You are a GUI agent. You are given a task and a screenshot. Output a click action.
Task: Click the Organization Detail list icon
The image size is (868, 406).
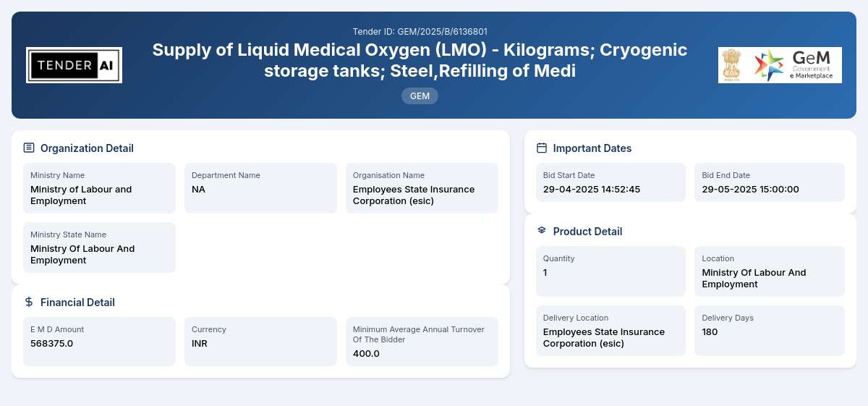pyautogui.click(x=29, y=148)
